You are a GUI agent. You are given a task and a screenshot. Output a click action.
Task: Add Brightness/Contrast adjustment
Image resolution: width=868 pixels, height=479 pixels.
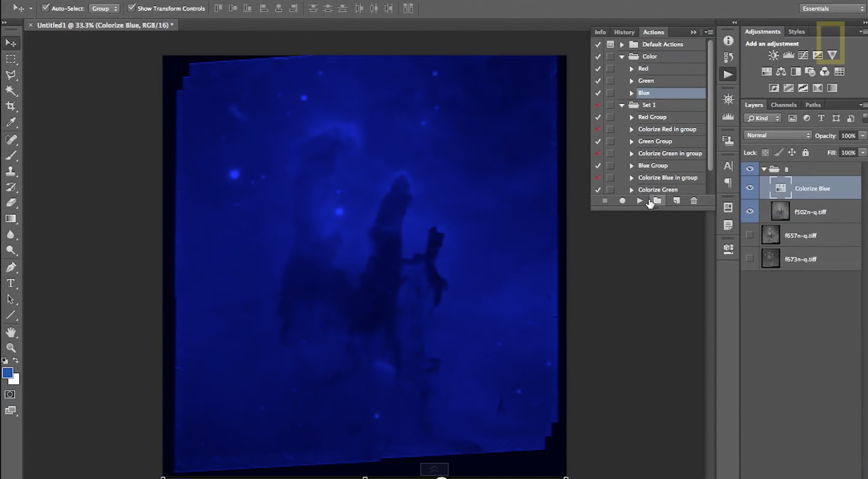point(773,55)
